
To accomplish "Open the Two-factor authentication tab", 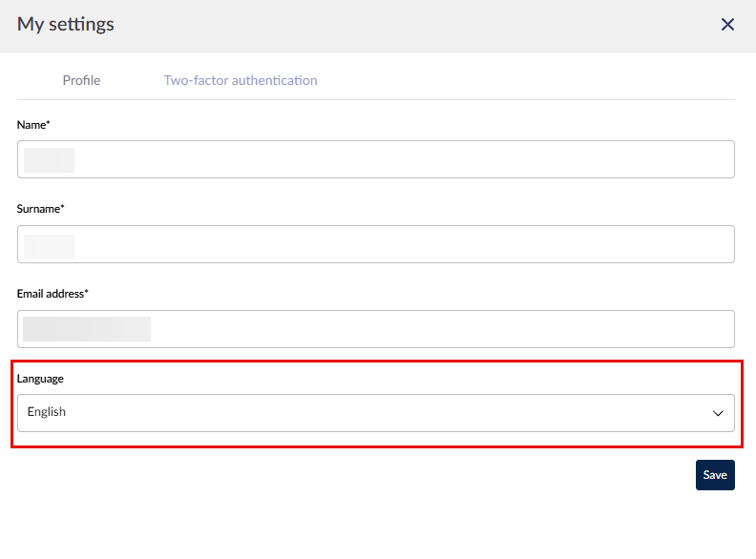I will pos(241,80).
